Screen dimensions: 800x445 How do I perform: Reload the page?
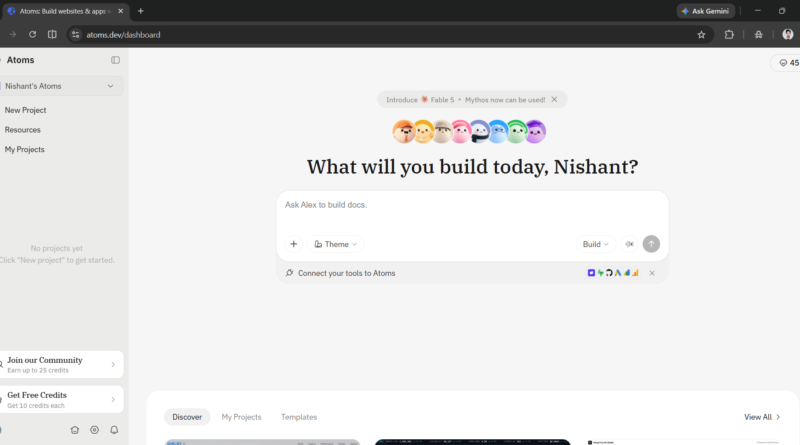point(32,35)
